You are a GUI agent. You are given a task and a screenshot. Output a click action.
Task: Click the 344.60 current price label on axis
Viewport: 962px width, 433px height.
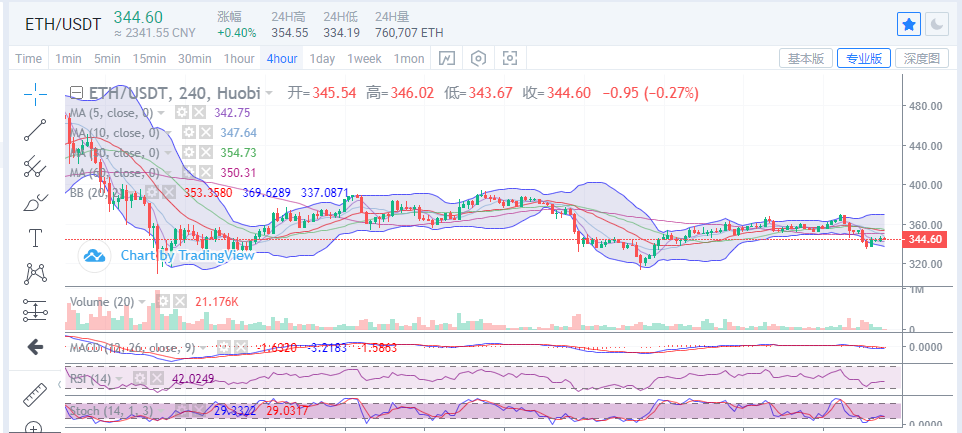pyautogui.click(x=925, y=239)
